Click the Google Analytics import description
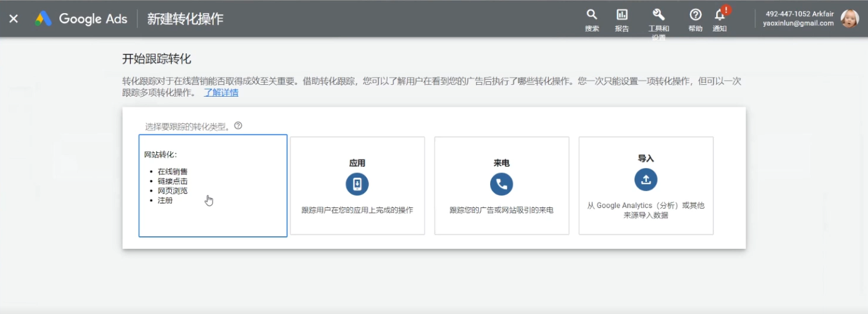This screenshot has width=868, height=314. pos(646,211)
